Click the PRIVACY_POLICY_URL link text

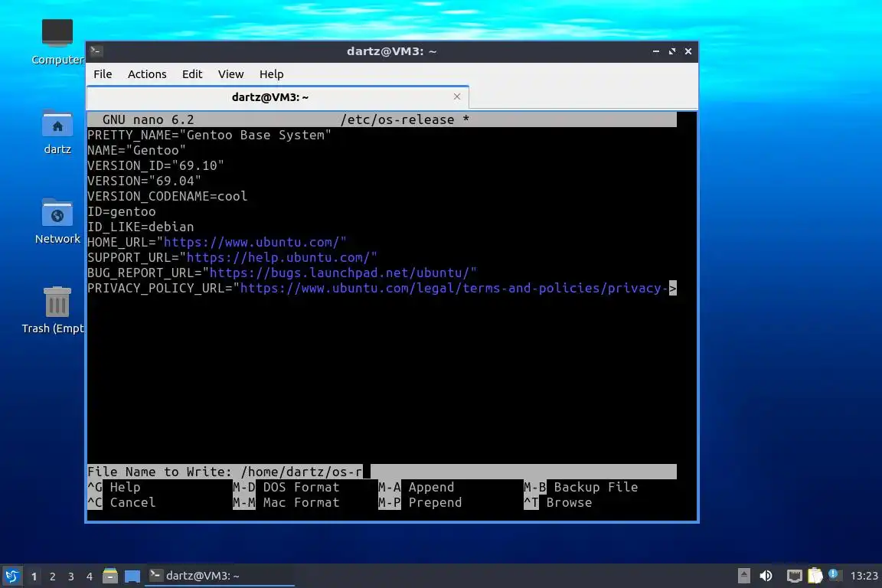(x=454, y=288)
